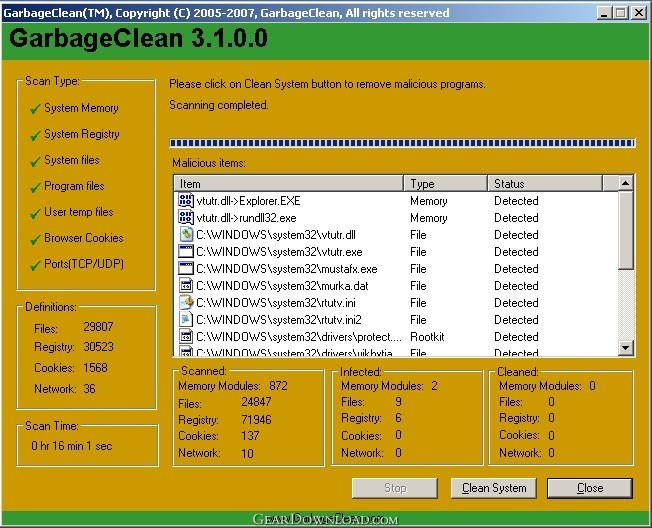Screen dimensions: 652x528
Task: Select C:\WINDOWS\system32\vtutr.exe entry
Action: point(279,252)
